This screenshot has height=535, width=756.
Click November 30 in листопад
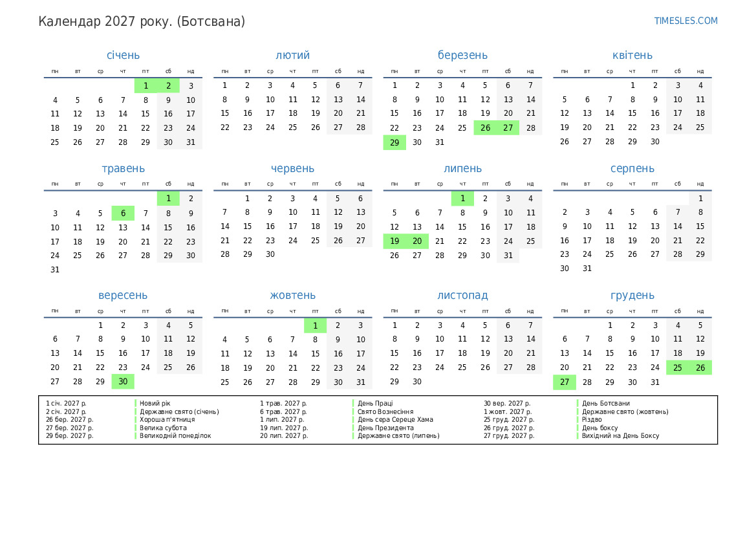(x=417, y=382)
